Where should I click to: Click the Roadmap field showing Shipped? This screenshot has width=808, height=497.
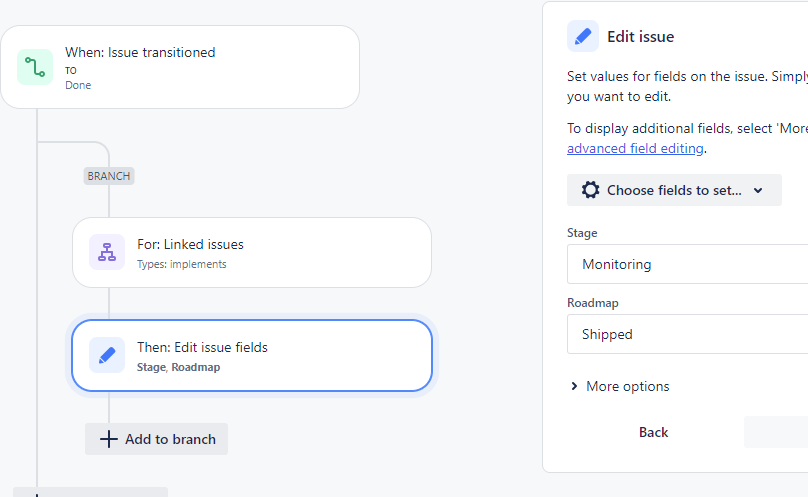pos(690,334)
